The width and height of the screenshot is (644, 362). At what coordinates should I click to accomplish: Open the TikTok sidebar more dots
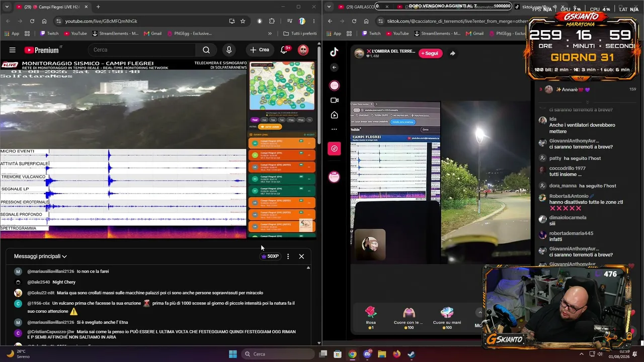(334, 129)
